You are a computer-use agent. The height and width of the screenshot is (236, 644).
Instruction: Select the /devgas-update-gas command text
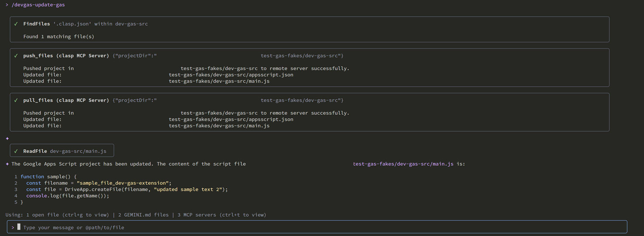click(x=38, y=5)
